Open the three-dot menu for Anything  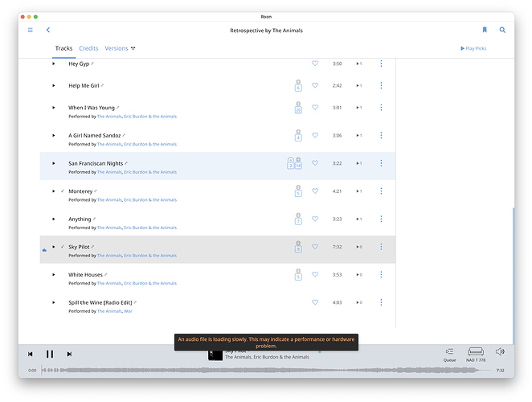click(381, 219)
